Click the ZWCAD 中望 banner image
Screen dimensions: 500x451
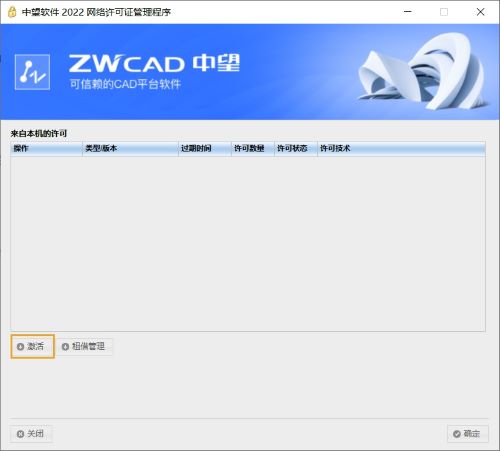click(250, 72)
